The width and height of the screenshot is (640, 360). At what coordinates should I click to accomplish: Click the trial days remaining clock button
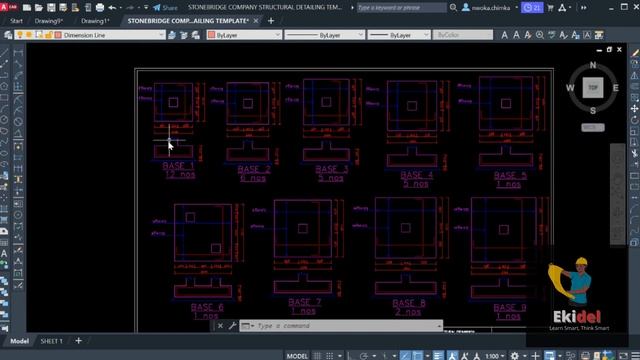point(532,7)
